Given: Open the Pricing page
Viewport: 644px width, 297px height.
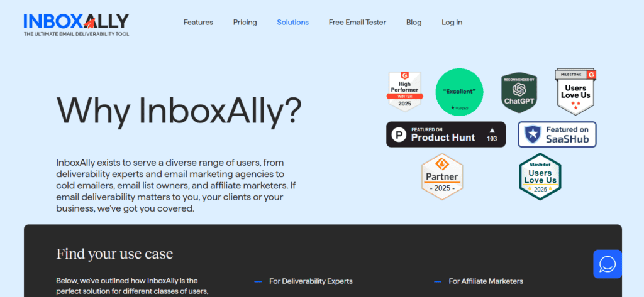Looking at the screenshot, I should pos(245,23).
